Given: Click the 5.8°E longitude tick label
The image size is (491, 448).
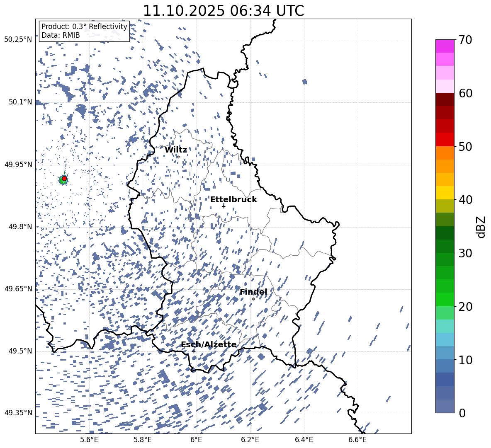Looking at the screenshot, I should point(143,440).
